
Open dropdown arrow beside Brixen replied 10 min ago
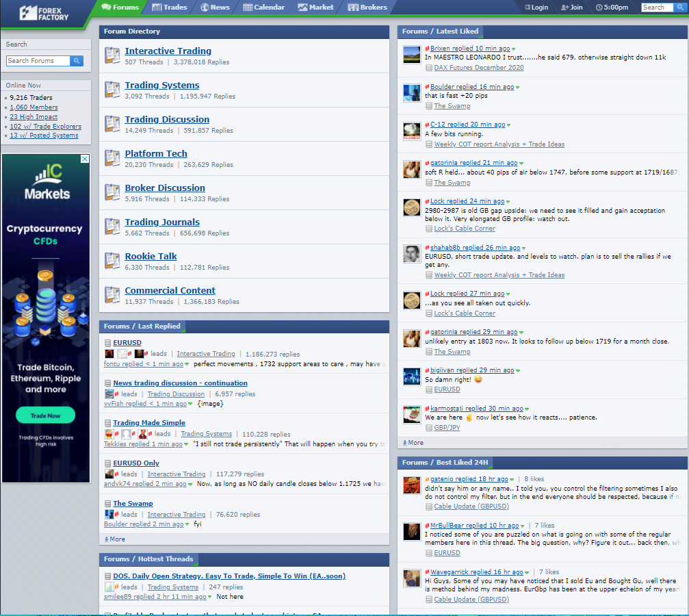[514, 49]
